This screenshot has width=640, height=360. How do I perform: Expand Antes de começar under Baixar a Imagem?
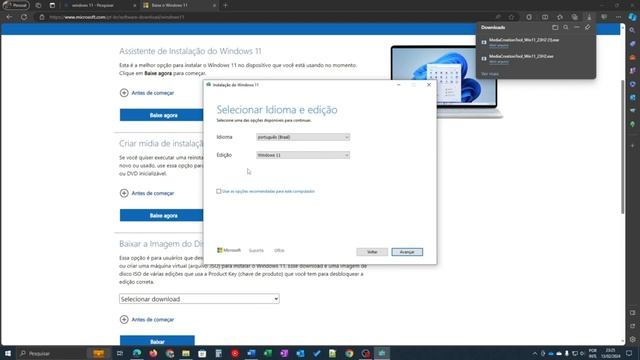click(147, 319)
